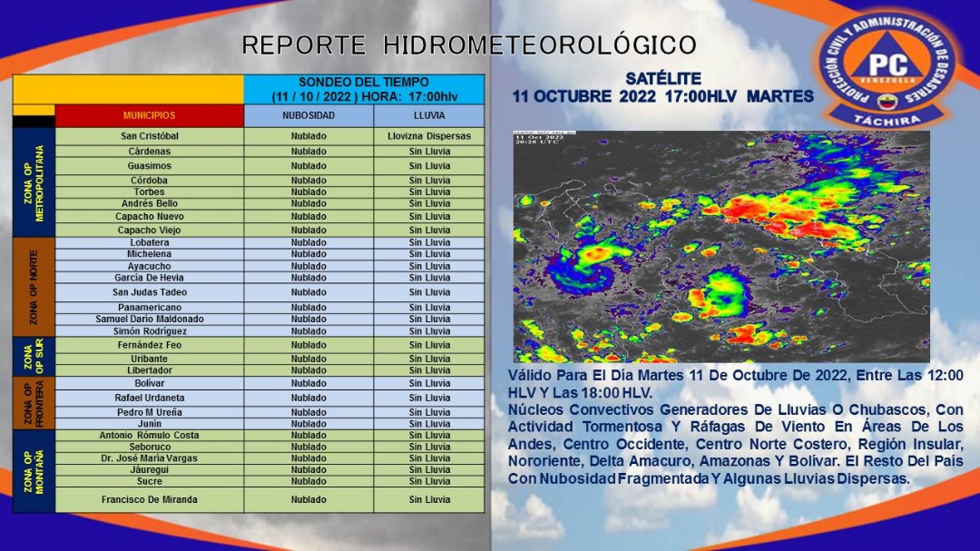The image size is (980, 551).
Task: Select the 'Pedro M Ureña' cell
Action: (150, 412)
